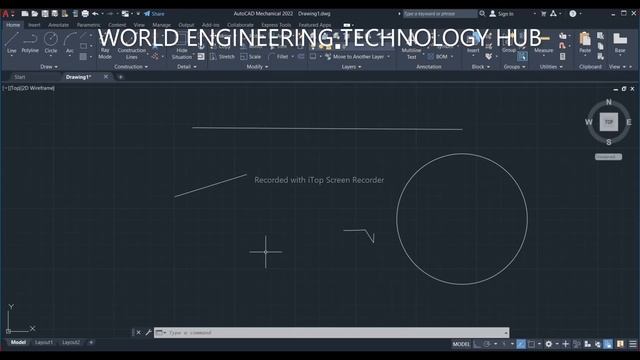
Task: Switch to the View ribbon tab
Action: click(139, 25)
